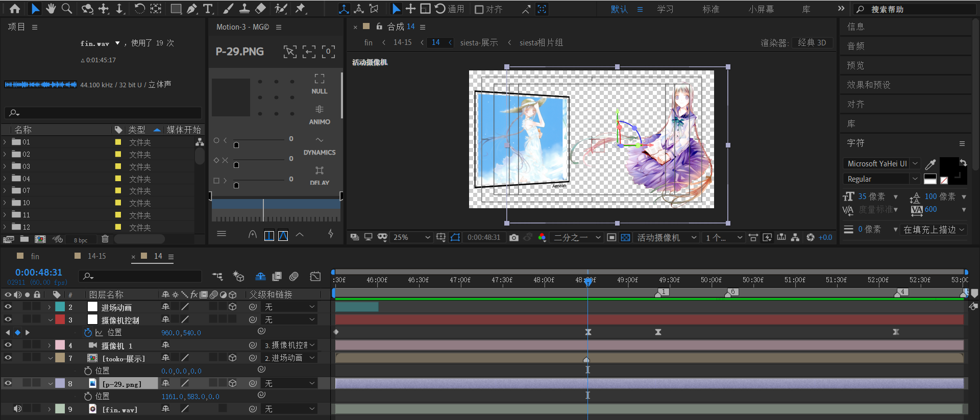
Task: Click the reset exposure icon
Action: coord(811,237)
